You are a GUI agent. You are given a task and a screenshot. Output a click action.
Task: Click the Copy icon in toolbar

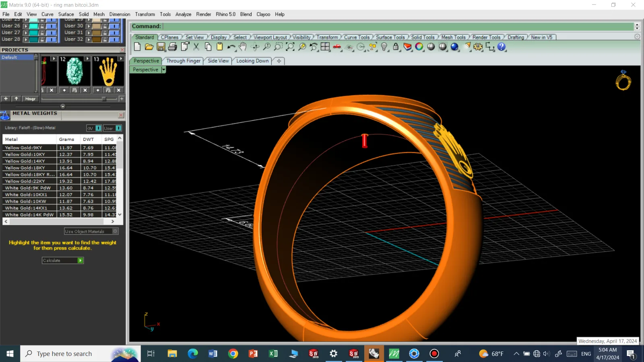tap(208, 47)
